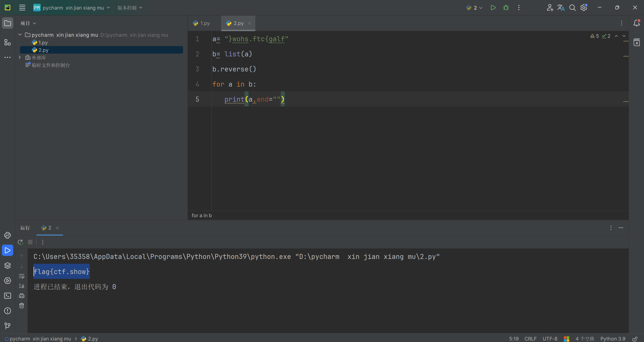Open the Structure tool window
This screenshot has height=342, width=644.
coord(8,42)
